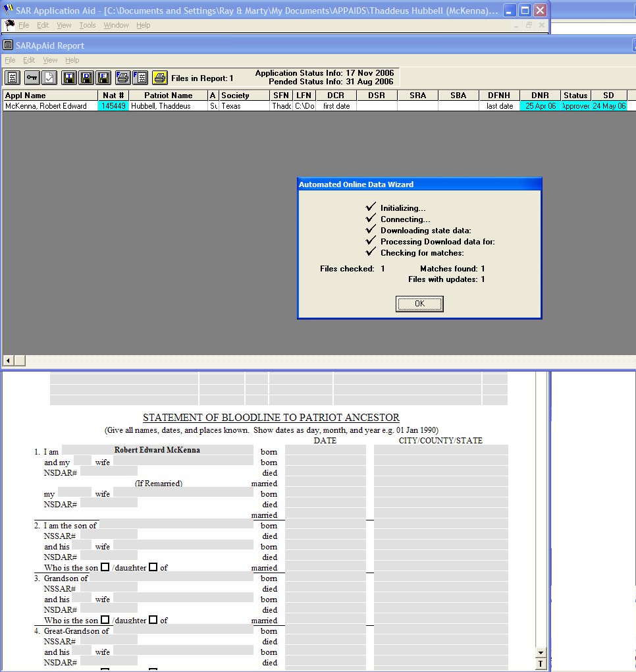Screen dimensions: 636x672
Task: Click the checkmark document toolbar icon
Action: (47, 78)
